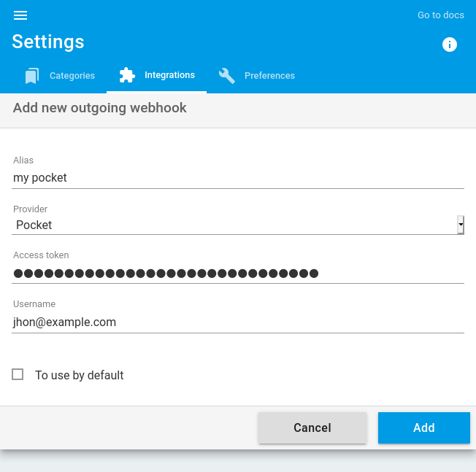Click the Preferences wrench icon
Screen dimensions: 476x472
point(227,76)
